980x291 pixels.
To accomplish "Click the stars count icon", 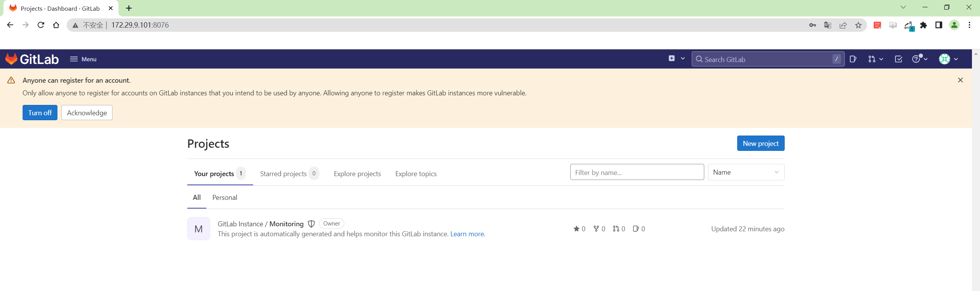I will click(576, 229).
